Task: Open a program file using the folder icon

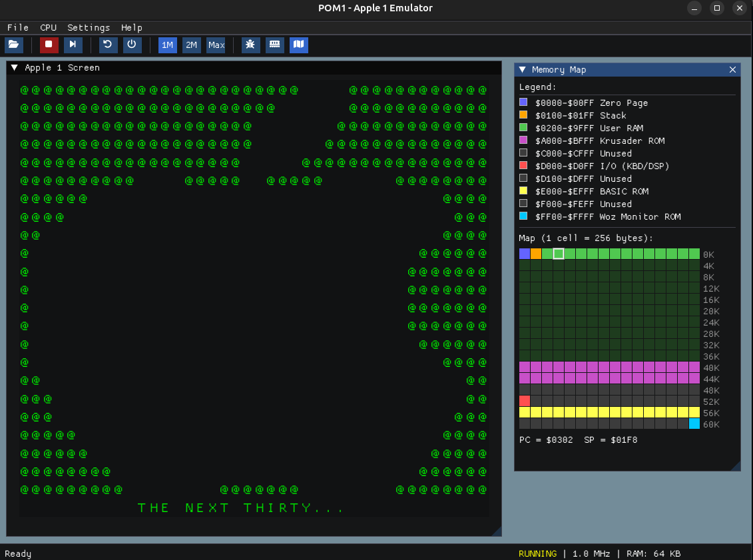Action: [x=13, y=45]
